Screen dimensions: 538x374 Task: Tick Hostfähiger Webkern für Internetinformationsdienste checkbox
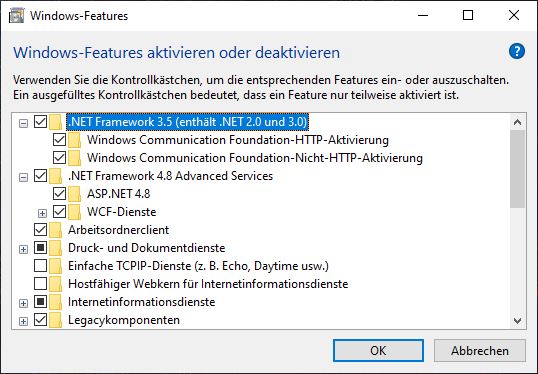[x=40, y=283]
